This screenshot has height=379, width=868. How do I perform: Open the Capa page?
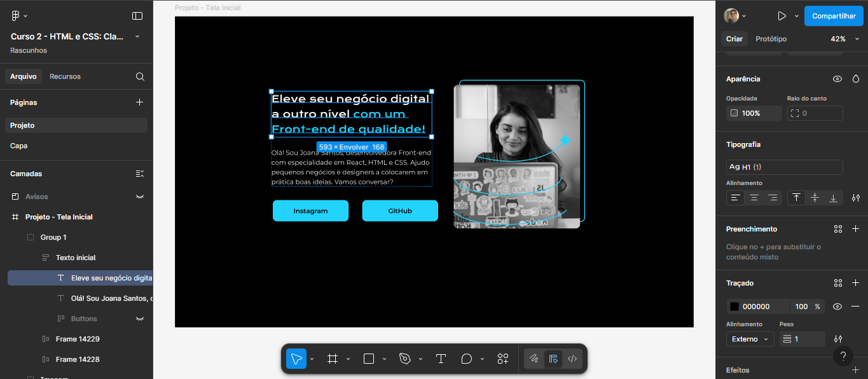point(76,146)
